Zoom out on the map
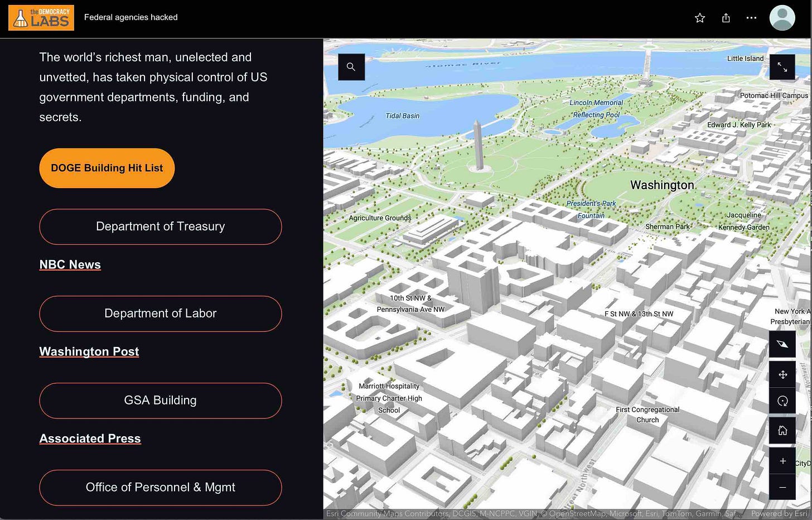Viewport: 812px width, 520px height. (x=782, y=487)
